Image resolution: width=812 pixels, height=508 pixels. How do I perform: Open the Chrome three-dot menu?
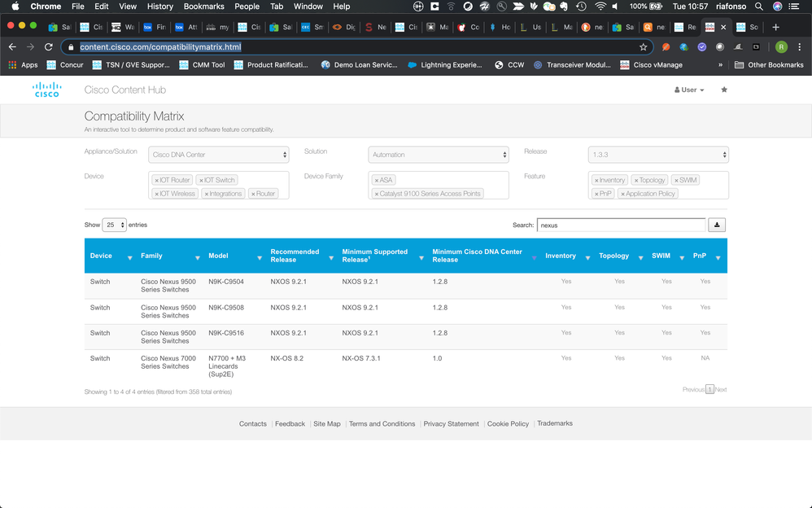pos(800,47)
